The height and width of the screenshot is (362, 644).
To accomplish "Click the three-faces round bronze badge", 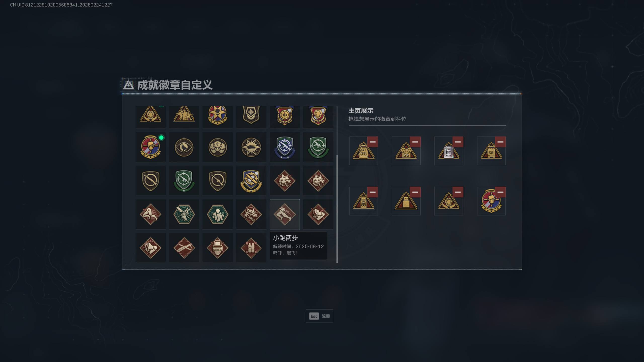I will [217, 147].
